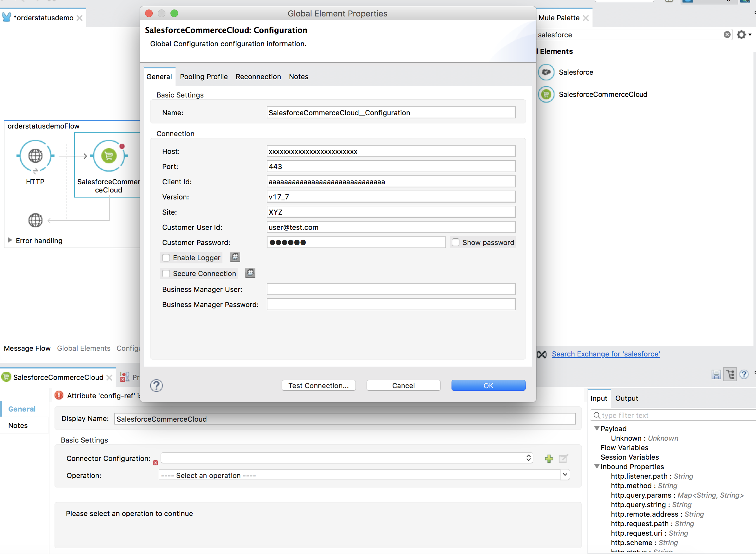Close the Mule Palette tab
The width and height of the screenshot is (756, 554).
[x=586, y=18]
